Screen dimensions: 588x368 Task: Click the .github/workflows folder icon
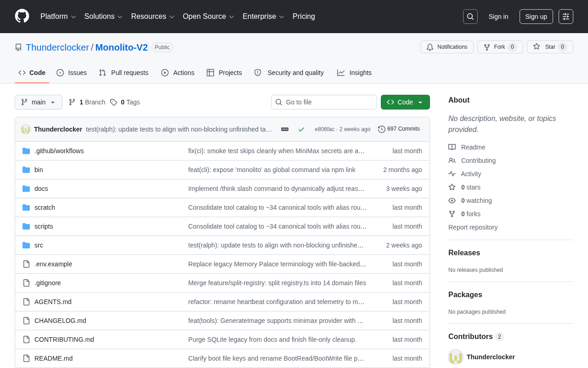point(26,151)
